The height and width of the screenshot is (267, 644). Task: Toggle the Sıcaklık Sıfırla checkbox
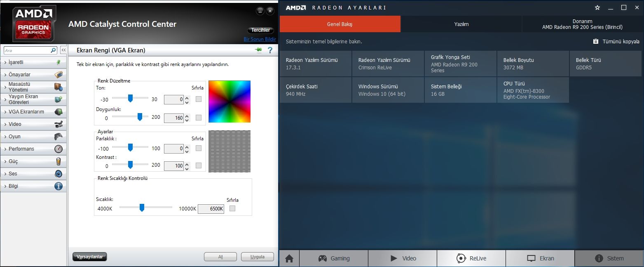pyautogui.click(x=232, y=208)
